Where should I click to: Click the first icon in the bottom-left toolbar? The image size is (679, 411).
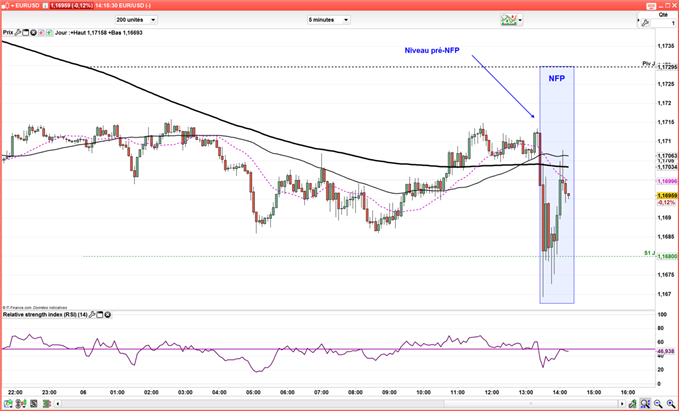tap(9, 404)
